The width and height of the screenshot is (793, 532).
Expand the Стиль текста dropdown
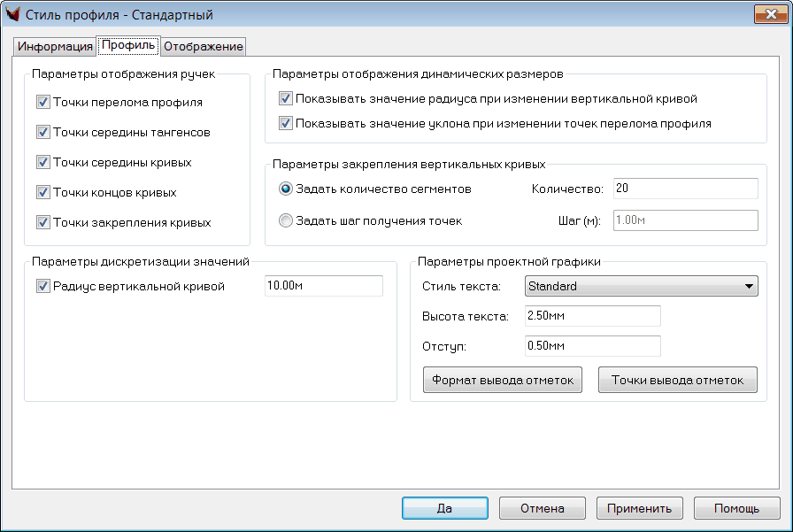tap(641, 286)
